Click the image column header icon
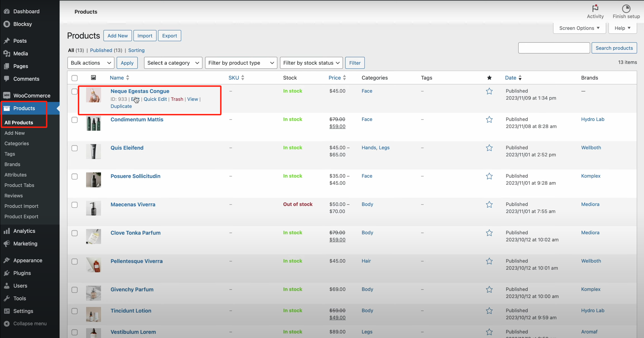The height and width of the screenshot is (338, 644). click(x=93, y=78)
